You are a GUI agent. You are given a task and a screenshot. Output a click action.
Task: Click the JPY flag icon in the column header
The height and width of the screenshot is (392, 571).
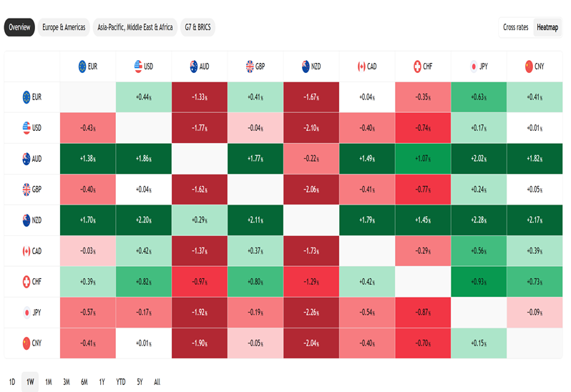[473, 67]
